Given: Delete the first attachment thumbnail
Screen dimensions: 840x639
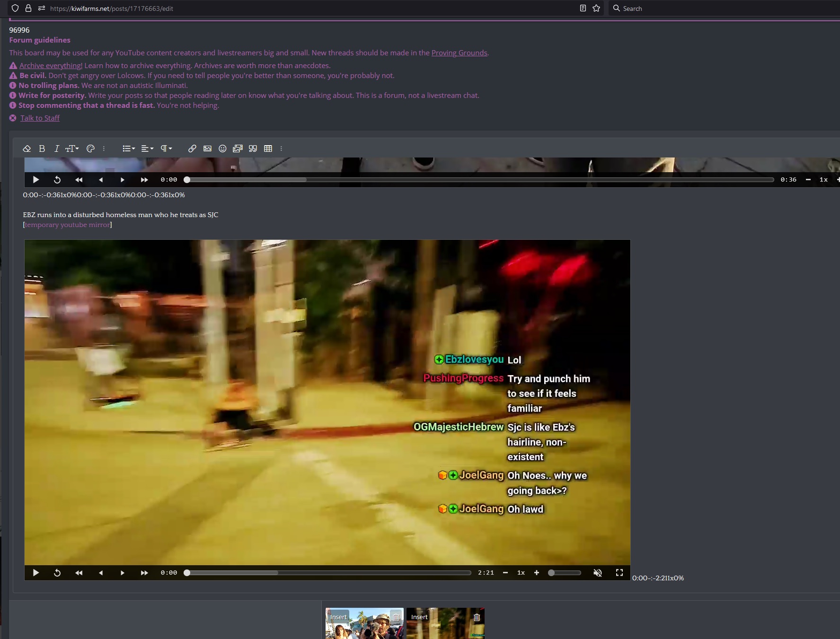Looking at the screenshot, I should pos(396,617).
